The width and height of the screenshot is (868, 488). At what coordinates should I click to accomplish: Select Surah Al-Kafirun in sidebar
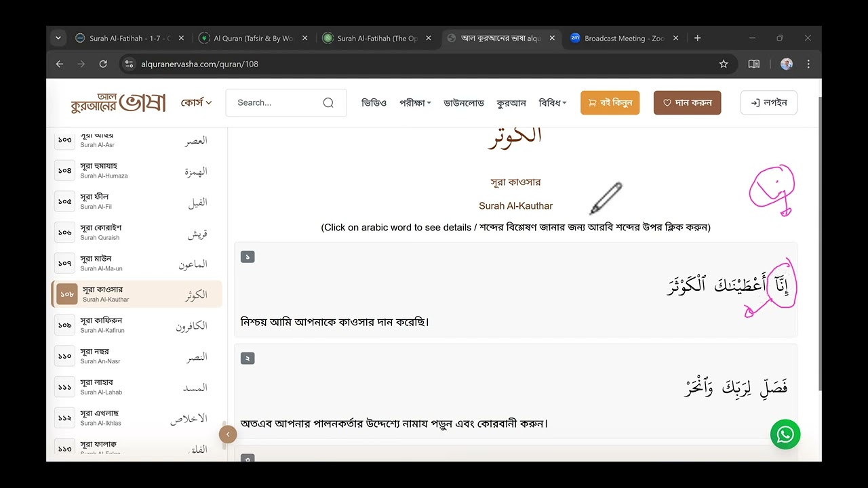pyautogui.click(x=136, y=325)
